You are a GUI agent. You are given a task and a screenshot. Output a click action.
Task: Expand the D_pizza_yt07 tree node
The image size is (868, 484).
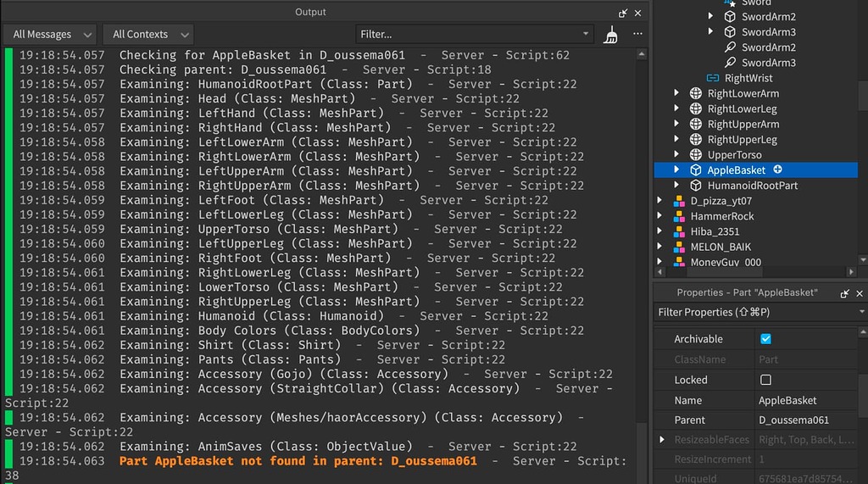(661, 201)
